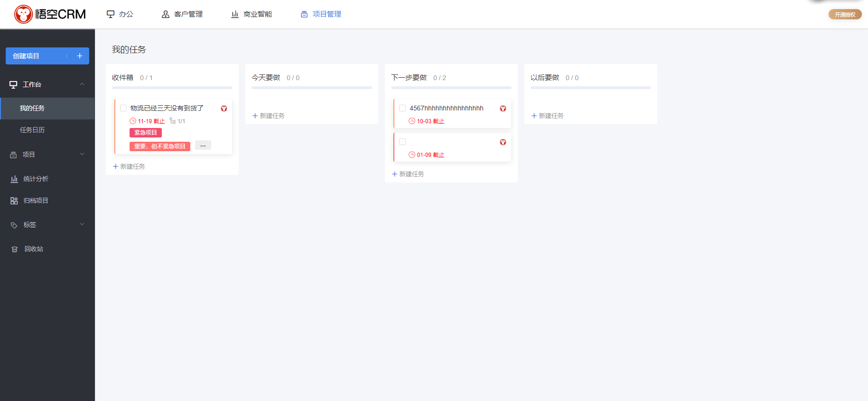Open the 客户管理 menu

(182, 14)
